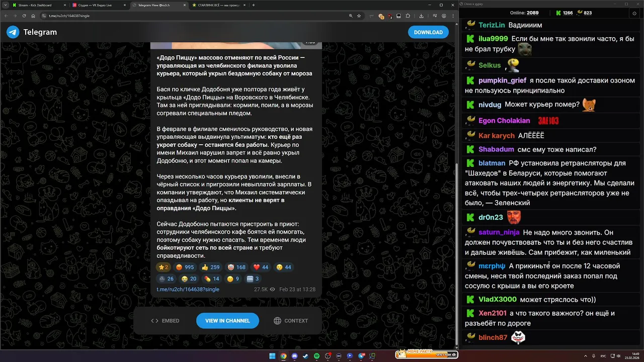Click the crying face reaction 44
644x362 pixels.
tap(283, 267)
